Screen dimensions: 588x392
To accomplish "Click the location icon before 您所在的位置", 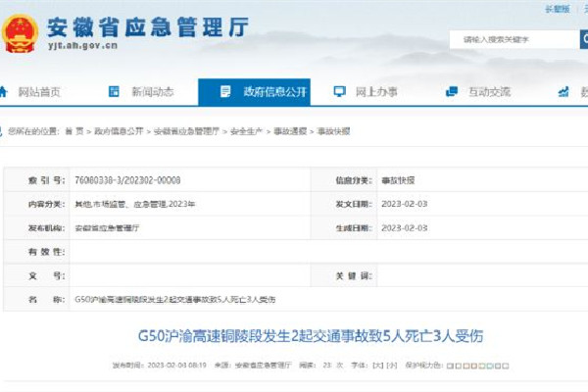I will coord(3,130).
